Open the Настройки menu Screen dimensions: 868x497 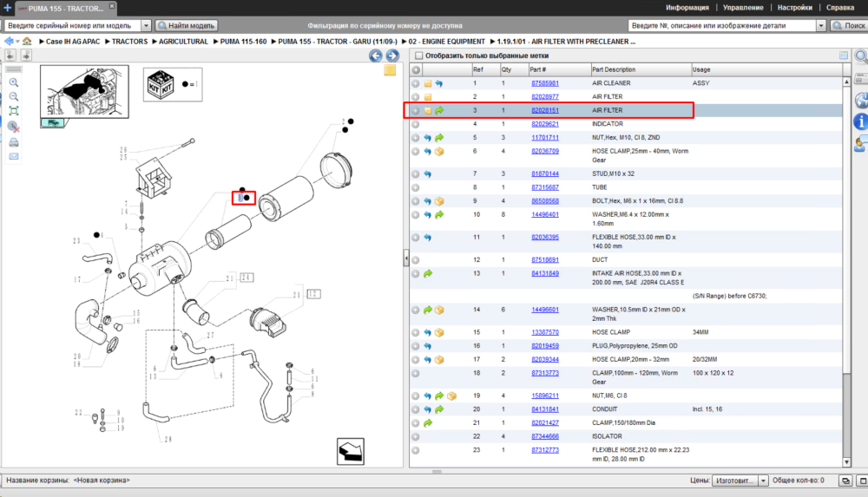[794, 8]
